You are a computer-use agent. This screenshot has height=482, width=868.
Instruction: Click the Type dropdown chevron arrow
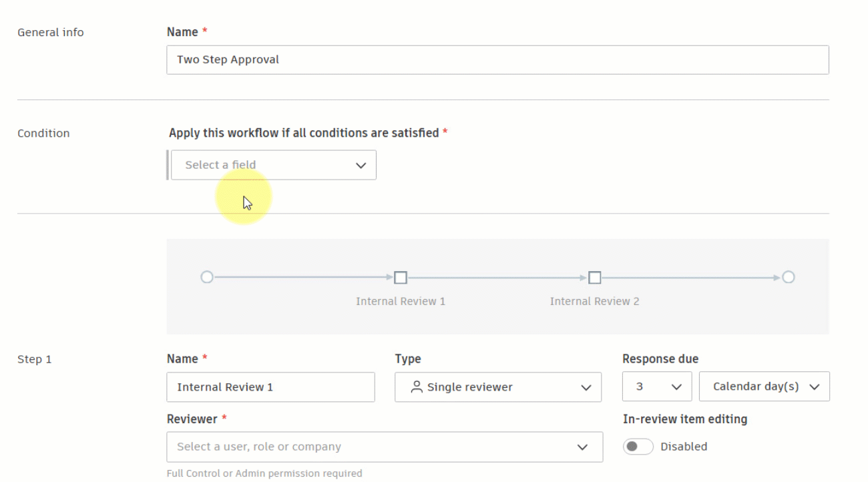[x=586, y=388]
